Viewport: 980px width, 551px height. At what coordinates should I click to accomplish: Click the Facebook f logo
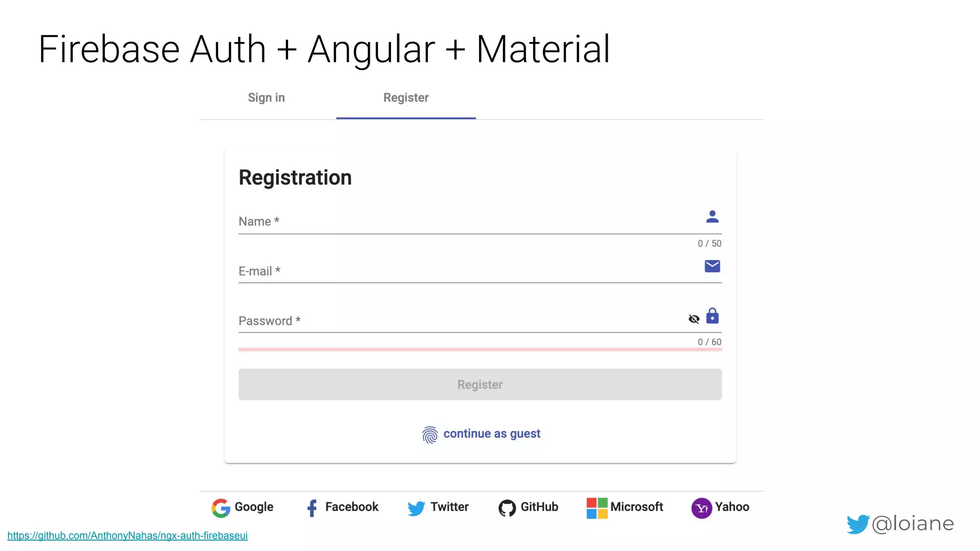312,508
